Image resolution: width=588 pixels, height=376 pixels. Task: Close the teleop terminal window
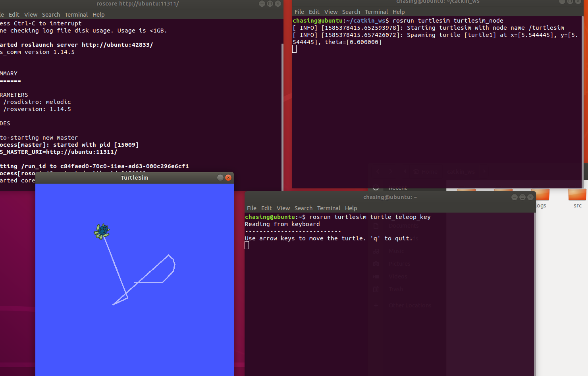tap(530, 197)
